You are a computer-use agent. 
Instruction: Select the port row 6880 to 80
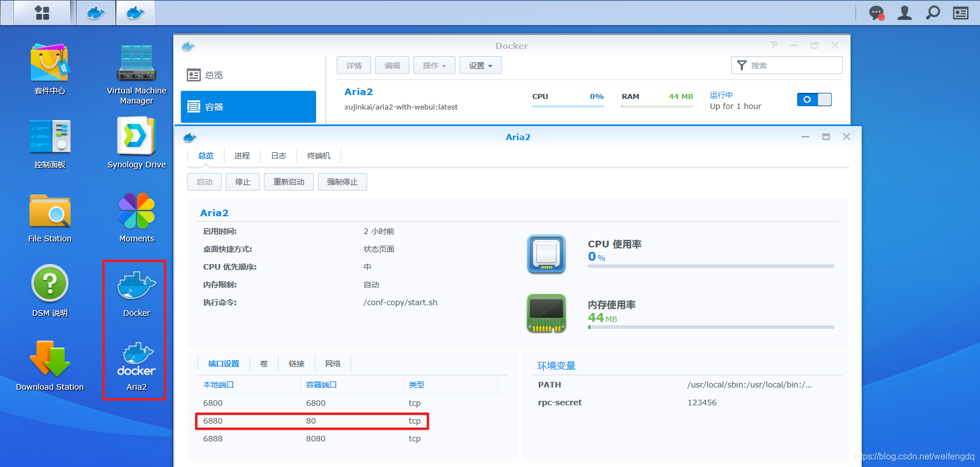click(352, 421)
